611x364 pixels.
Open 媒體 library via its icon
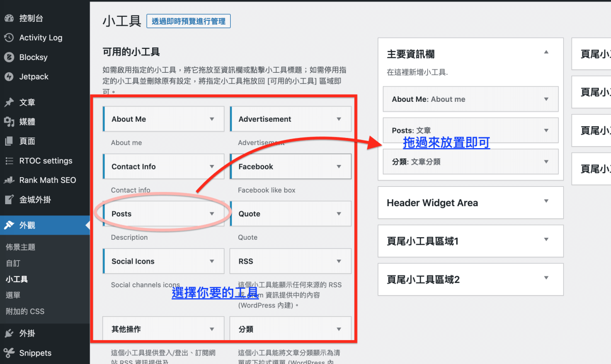[9, 122]
